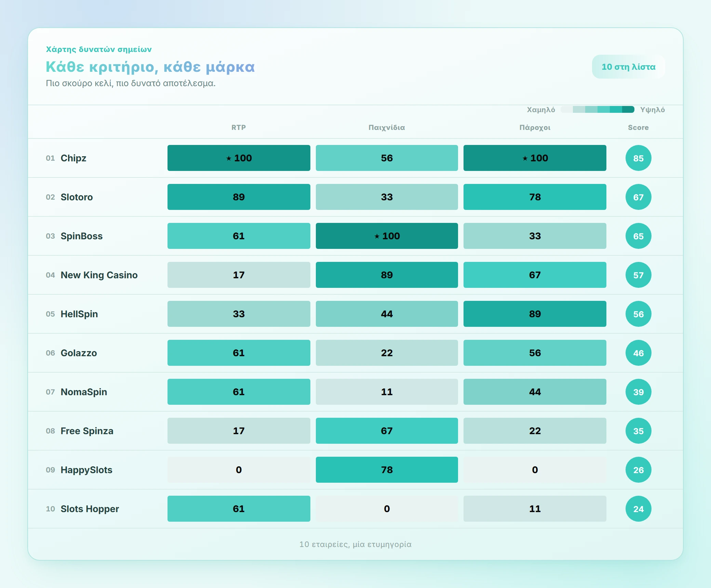Click Golazzo's score circle showing 46

point(638,353)
